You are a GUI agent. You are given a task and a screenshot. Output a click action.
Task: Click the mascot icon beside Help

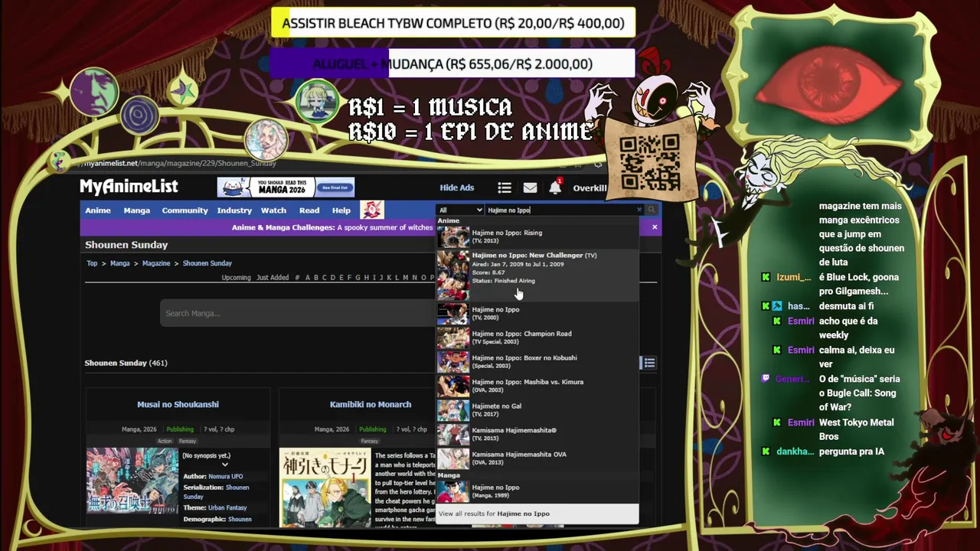372,210
